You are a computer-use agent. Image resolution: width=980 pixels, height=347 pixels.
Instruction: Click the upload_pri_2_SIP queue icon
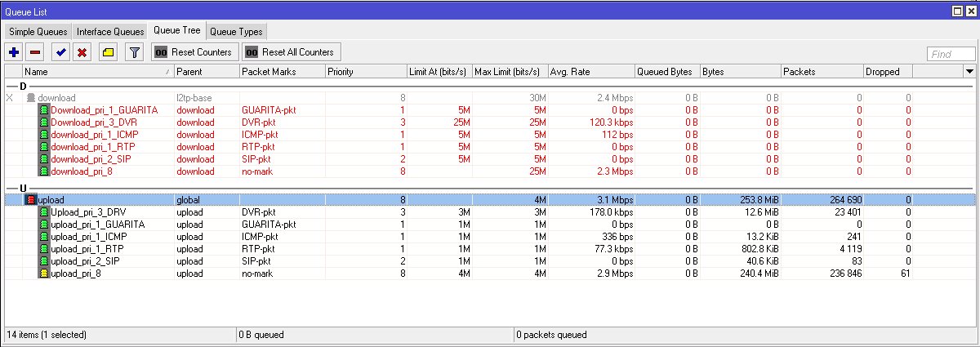pyautogui.click(x=44, y=261)
